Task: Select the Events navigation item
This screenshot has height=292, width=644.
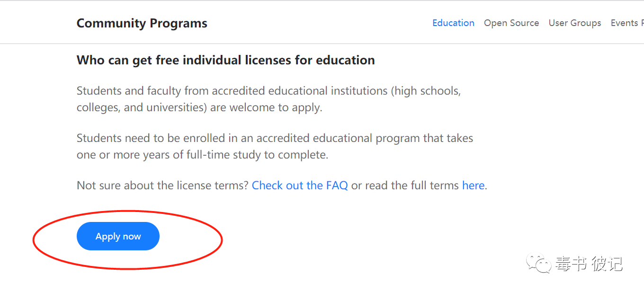Action: [624, 23]
